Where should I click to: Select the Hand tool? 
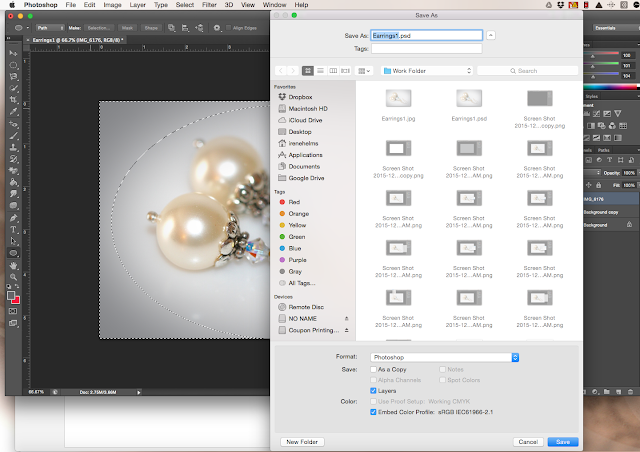(13, 265)
